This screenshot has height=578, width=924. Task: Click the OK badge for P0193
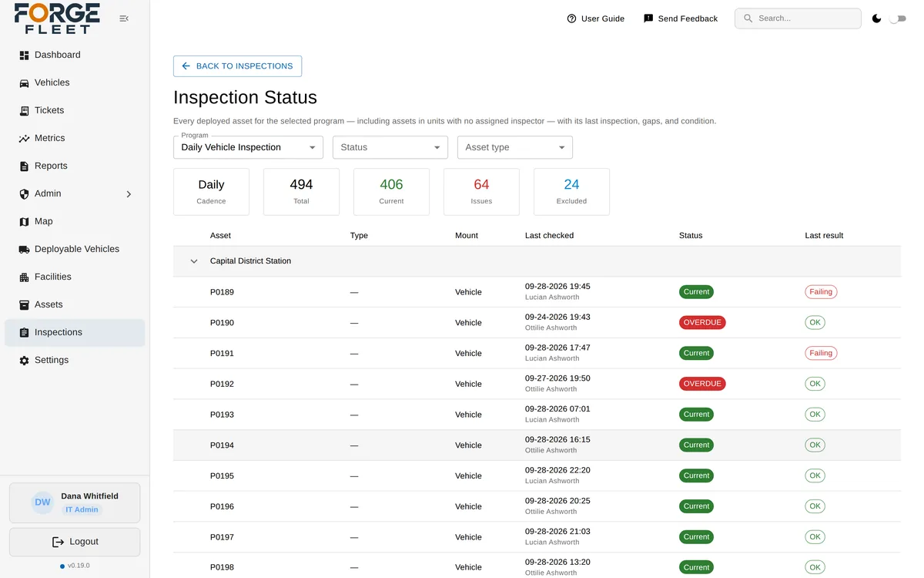click(815, 415)
